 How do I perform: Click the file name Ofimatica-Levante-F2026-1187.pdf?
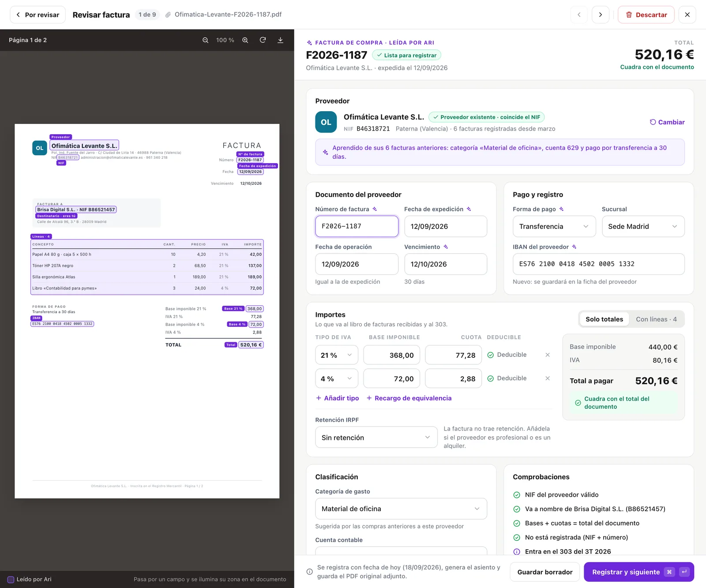click(228, 15)
